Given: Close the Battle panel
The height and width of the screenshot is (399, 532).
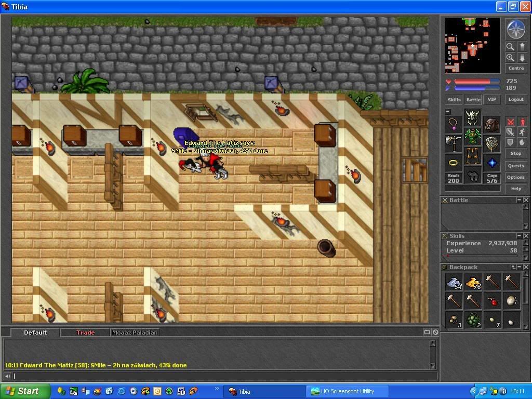Looking at the screenshot, I should (526, 200).
